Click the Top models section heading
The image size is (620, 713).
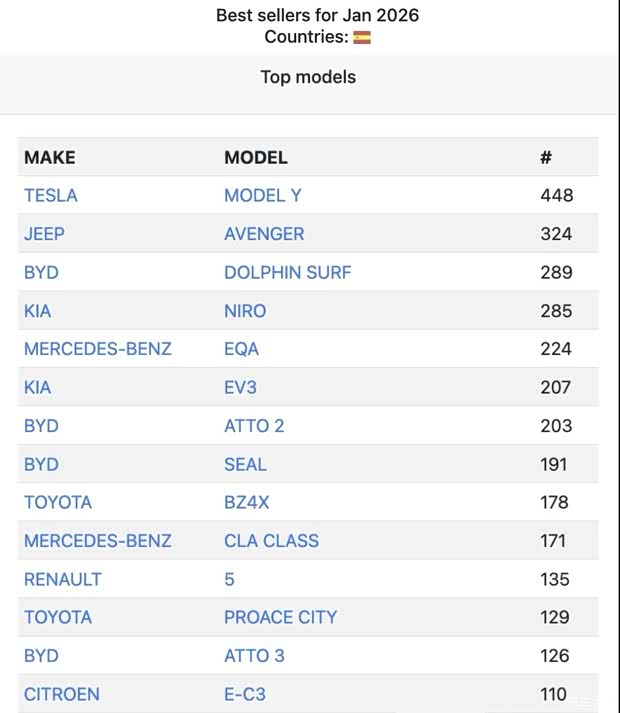click(x=308, y=77)
